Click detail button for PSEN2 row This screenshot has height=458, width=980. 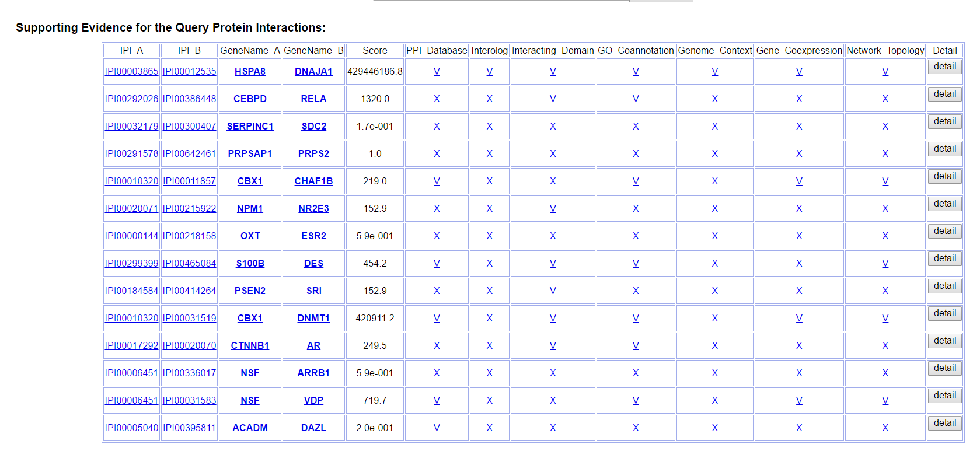[x=944, y=286]
